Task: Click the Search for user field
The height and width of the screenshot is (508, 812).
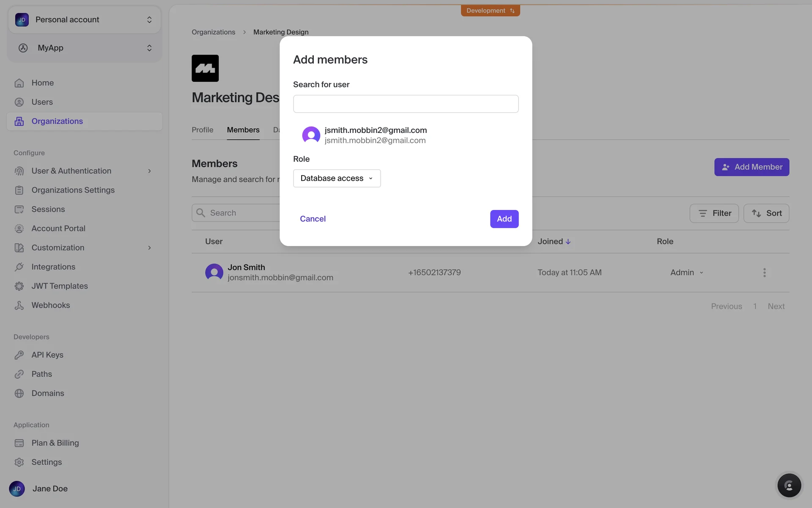Action: coord(406,104)
